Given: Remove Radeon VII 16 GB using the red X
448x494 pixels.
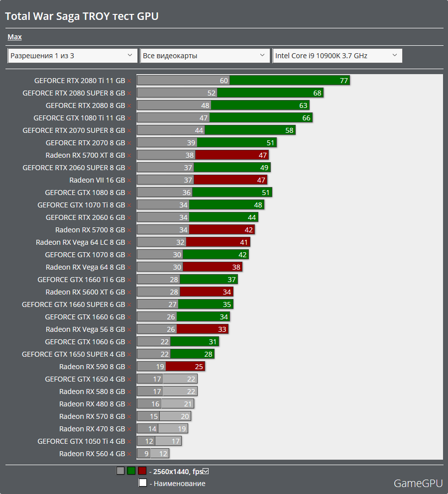Looking at the screenshot, I should click(129, 181).
